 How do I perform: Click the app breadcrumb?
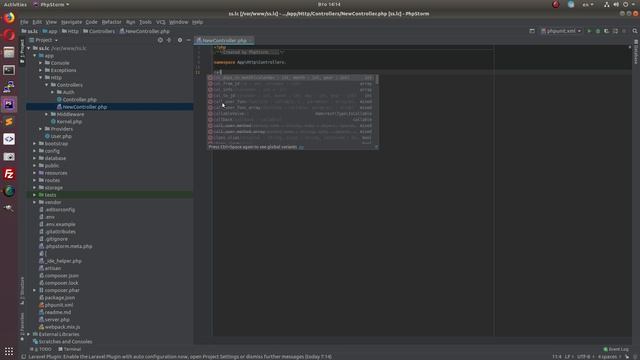click(50, 31)
